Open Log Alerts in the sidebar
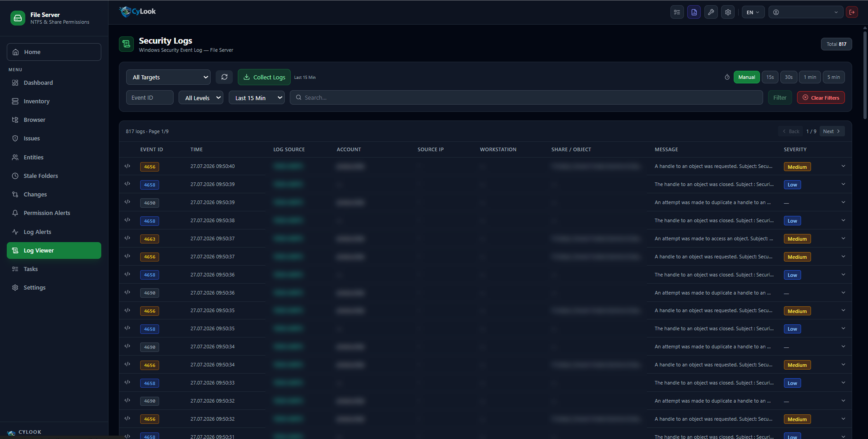868x439 pixels. click(x=54, y=232)
